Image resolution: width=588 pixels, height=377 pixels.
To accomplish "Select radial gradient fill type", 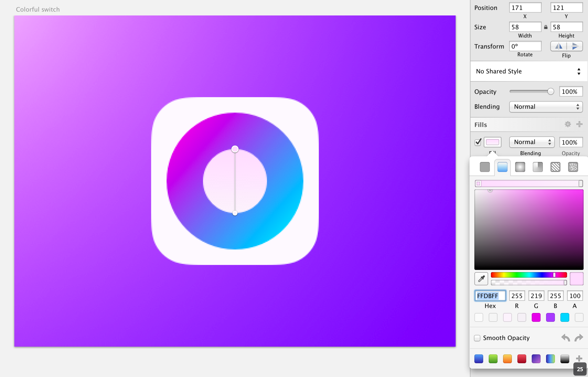I will (x=520, y=167).
